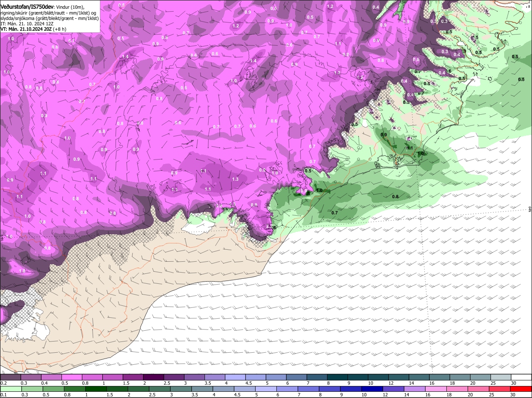Click the snow legend swatch between 2.5 and 3

pos(174,377)
